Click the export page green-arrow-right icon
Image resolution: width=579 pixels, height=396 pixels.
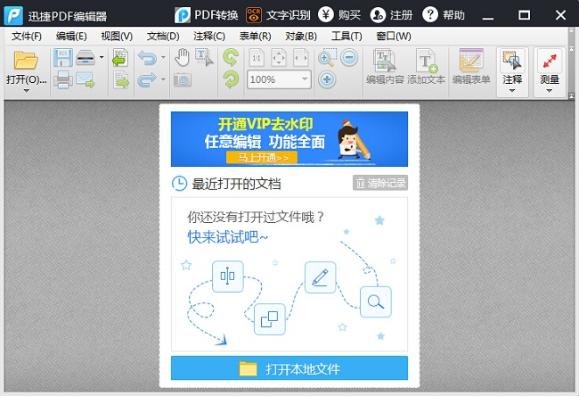click(122, 80)
